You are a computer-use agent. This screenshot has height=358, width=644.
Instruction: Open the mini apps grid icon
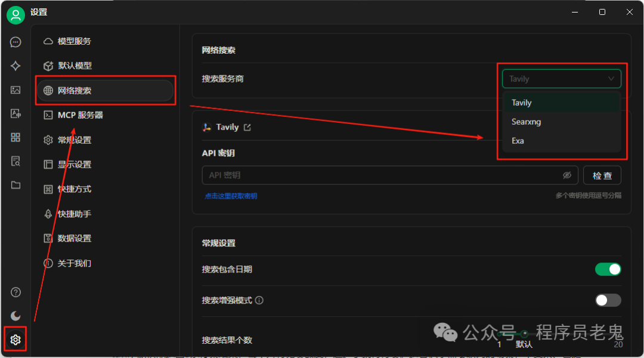click(x=16, y=137)
